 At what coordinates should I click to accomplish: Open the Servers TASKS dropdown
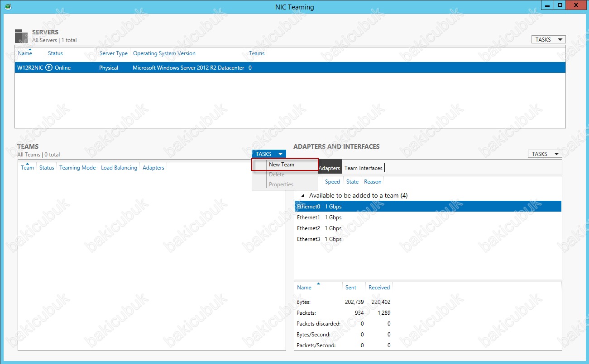(x=548, y=40)
